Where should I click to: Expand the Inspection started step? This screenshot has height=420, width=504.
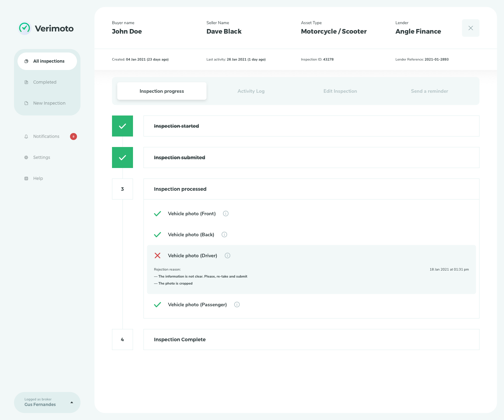[311, 126]
